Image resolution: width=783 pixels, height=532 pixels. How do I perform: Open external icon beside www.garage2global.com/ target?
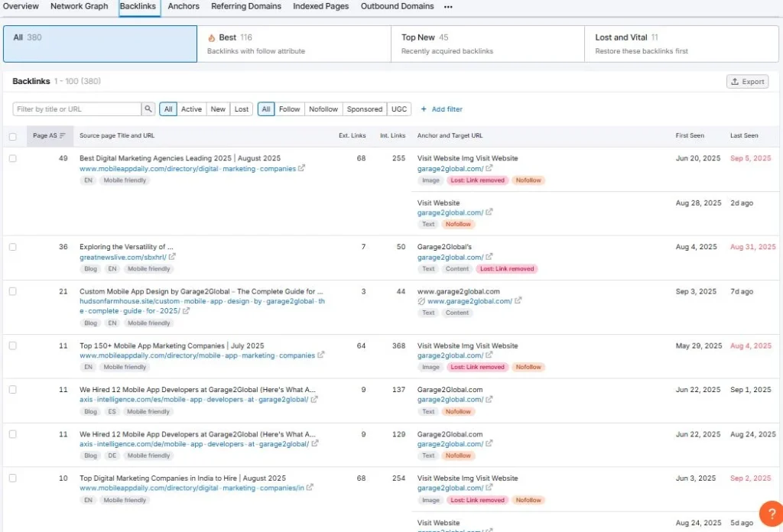point(518,300)
